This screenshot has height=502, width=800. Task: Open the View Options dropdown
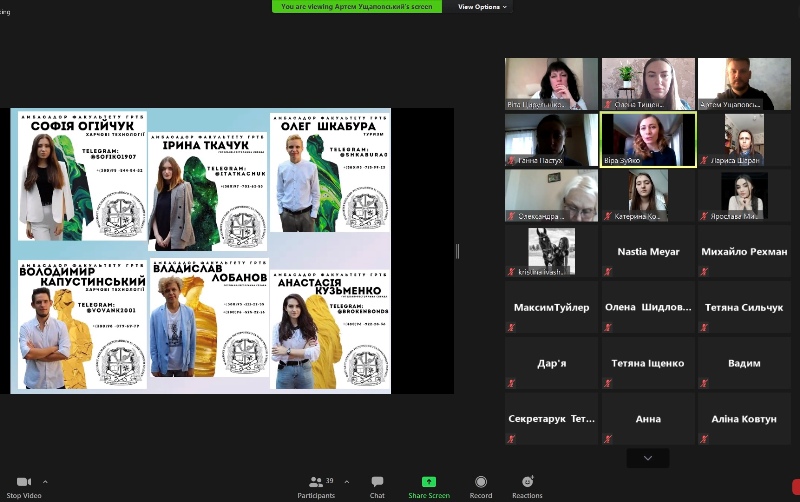pos(482,7)
